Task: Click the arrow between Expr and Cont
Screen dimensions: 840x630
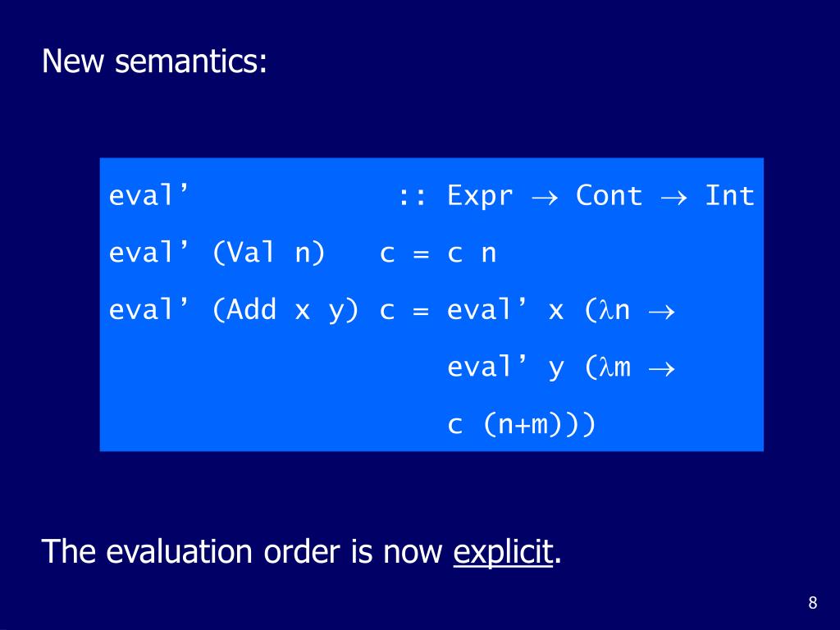Action: (545, 199)
